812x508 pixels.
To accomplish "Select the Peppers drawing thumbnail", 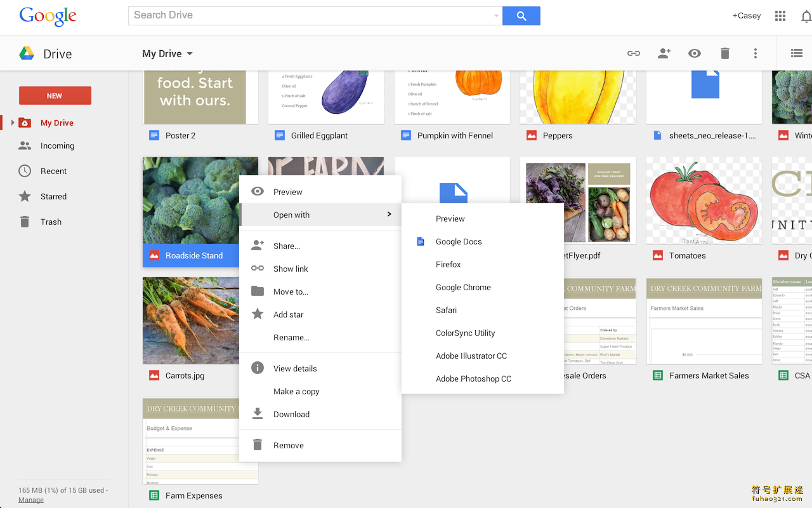I will [x=578, y=97].
